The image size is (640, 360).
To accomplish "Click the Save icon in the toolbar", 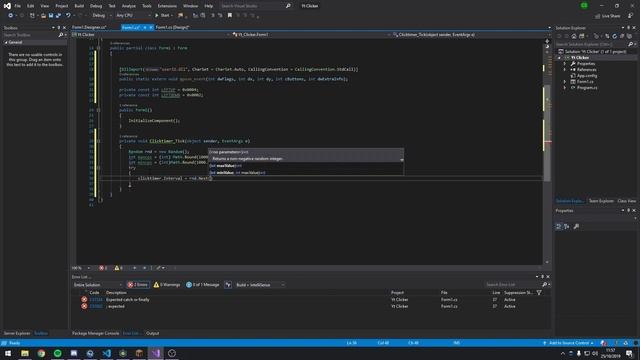I will (51, 16).
